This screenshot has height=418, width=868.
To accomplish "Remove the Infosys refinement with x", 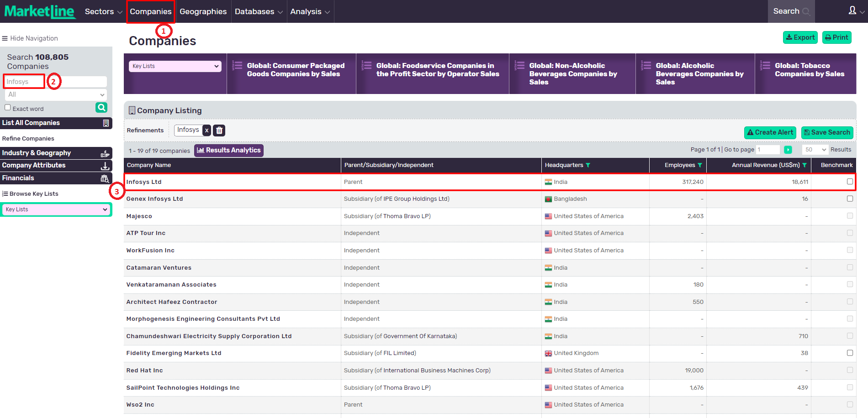I will [206, 131].
